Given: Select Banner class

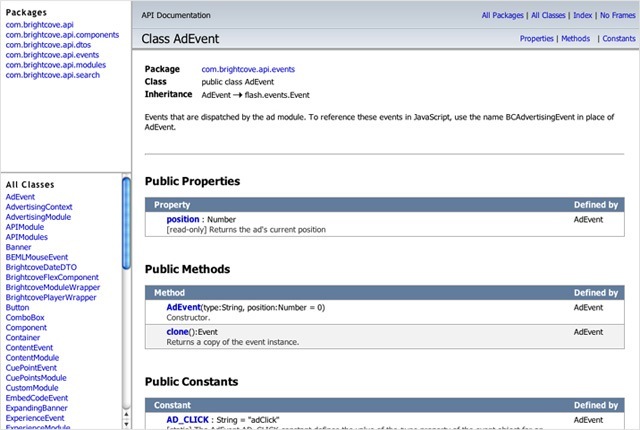Looking at the screenshot, I should coord(18,247).
